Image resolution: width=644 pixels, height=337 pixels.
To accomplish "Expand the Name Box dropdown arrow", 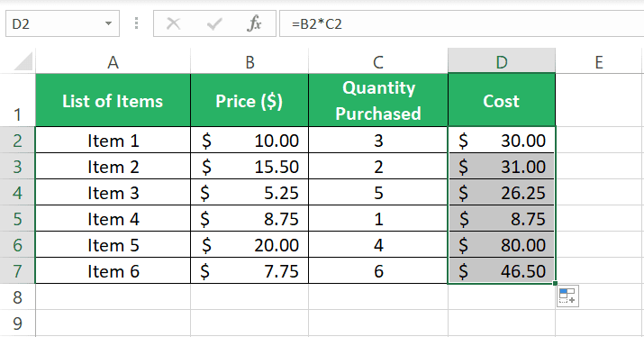I will pyautogui.click(x=108, y=23).
